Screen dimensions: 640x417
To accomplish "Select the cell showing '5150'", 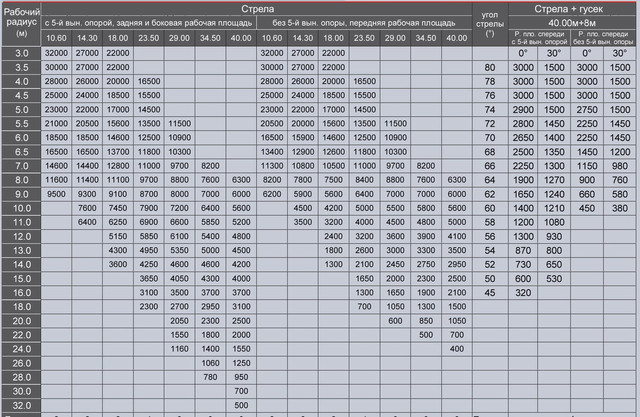I will coord(118,236).
